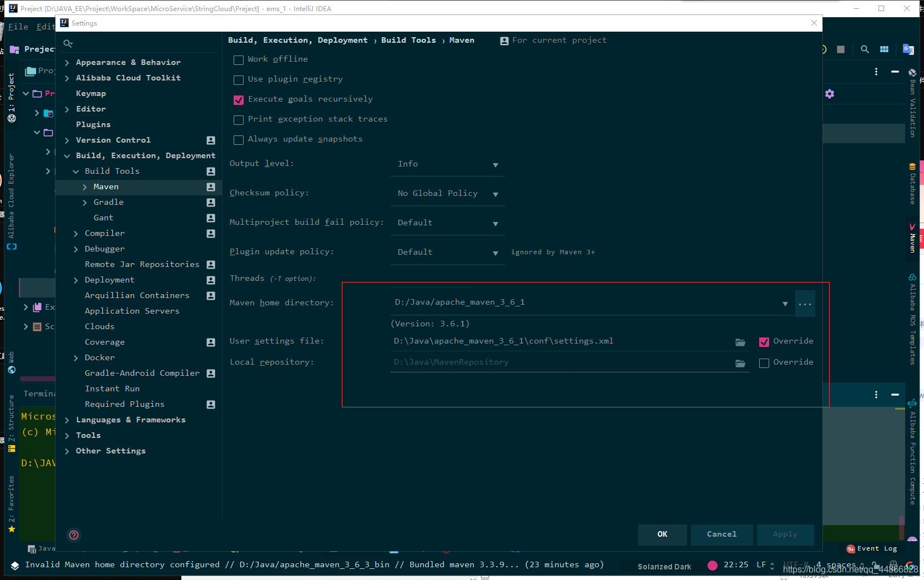Click project-level icon beside Coverage row
Viewport: 924px width, 580px height.
coord(211,342)
